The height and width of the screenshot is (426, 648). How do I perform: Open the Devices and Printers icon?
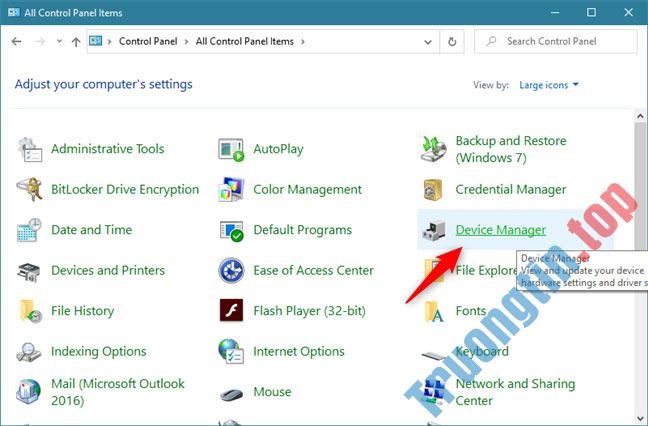point(29,271)
